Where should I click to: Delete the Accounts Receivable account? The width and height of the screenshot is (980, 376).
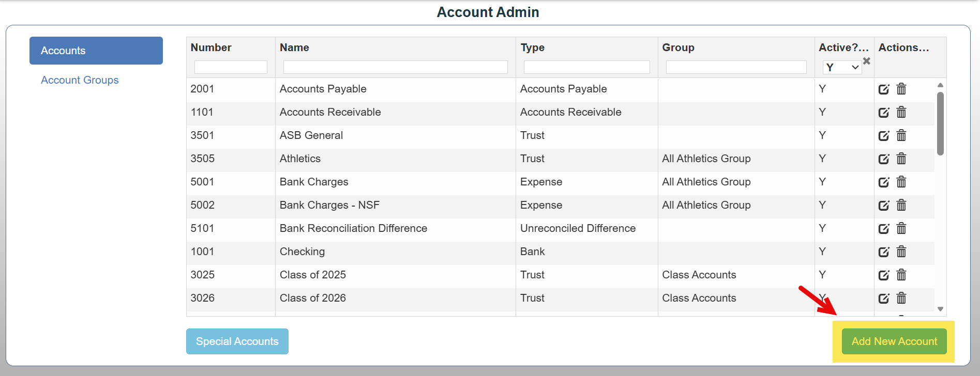pyautogui.click(x=901, y=112)
